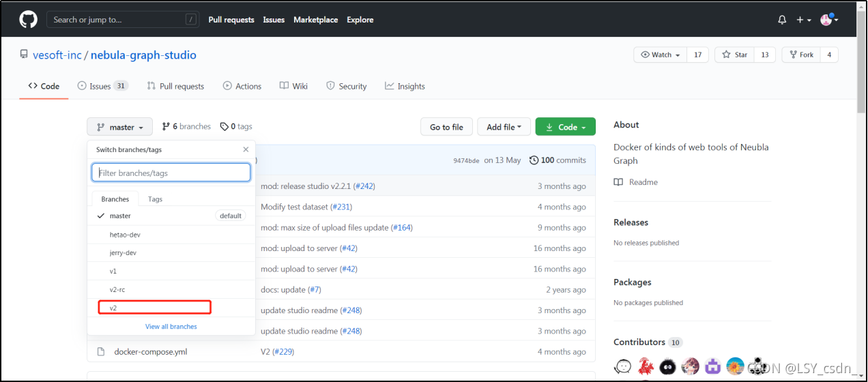Select the hetao-dev branch
This screenshot has width=868, height=382.
pos(171,235)
